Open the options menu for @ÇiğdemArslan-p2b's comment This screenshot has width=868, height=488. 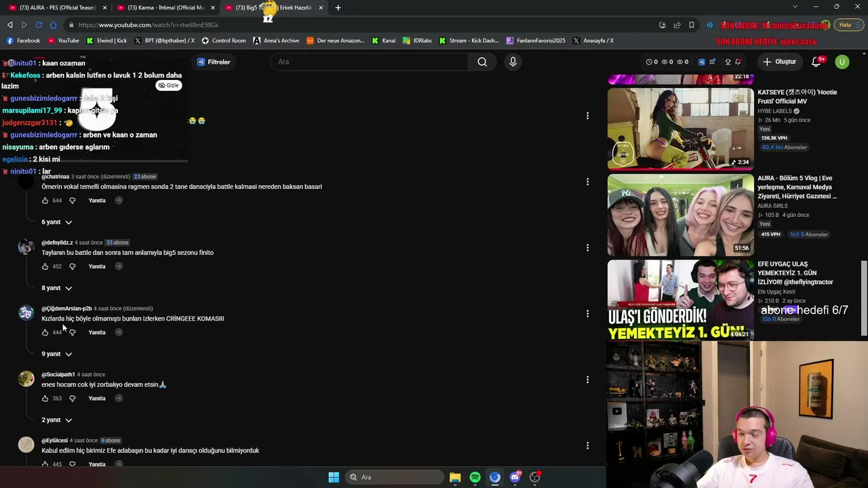click(x=587, y=314)
